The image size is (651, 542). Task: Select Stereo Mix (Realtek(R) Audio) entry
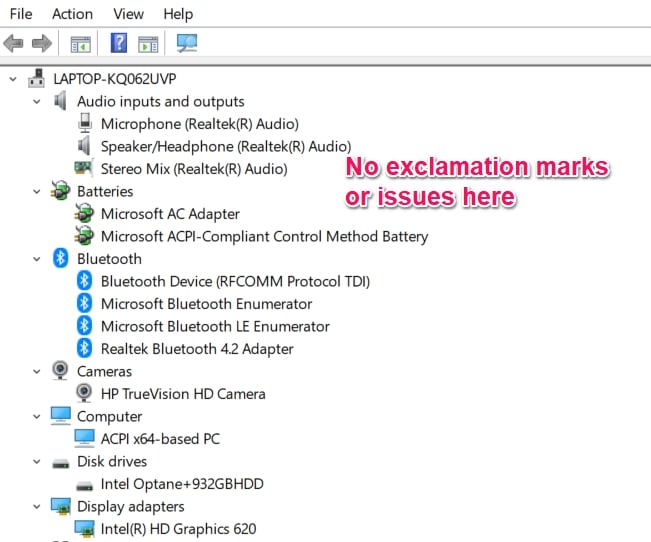click(194, 169)
